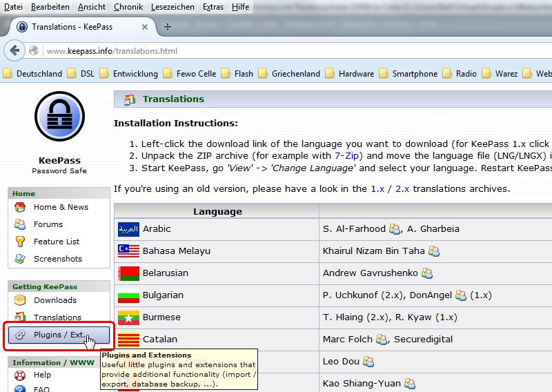The image size is (552, 392).
Task: Open the Feature List link
Action: pos(57,242)
